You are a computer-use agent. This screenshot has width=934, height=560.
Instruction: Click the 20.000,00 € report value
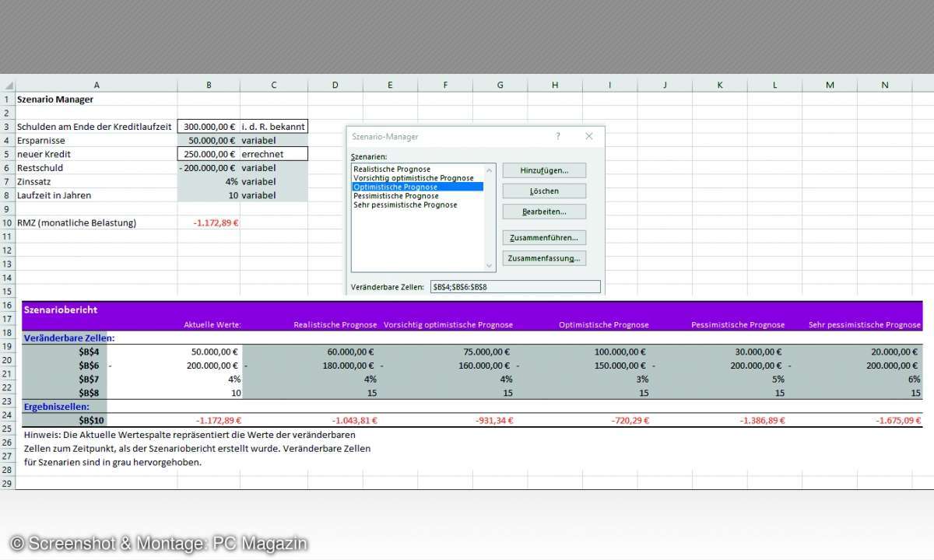point(896,352)
